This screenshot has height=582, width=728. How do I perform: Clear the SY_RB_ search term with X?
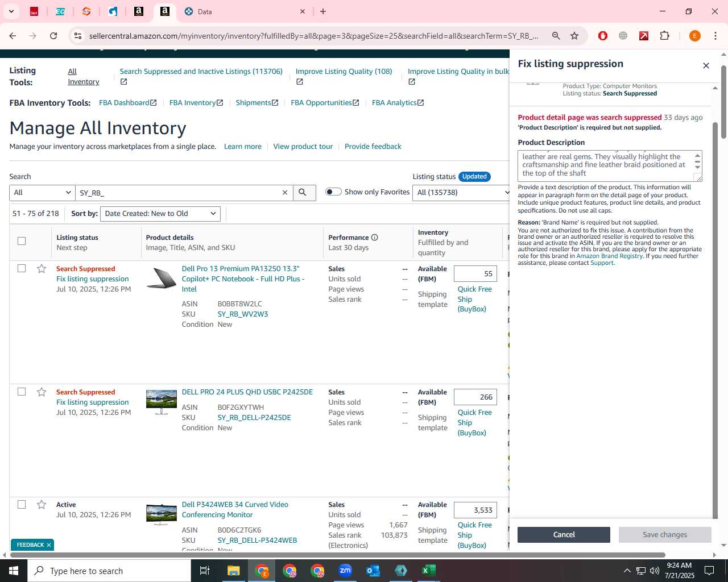pos(285,193)
